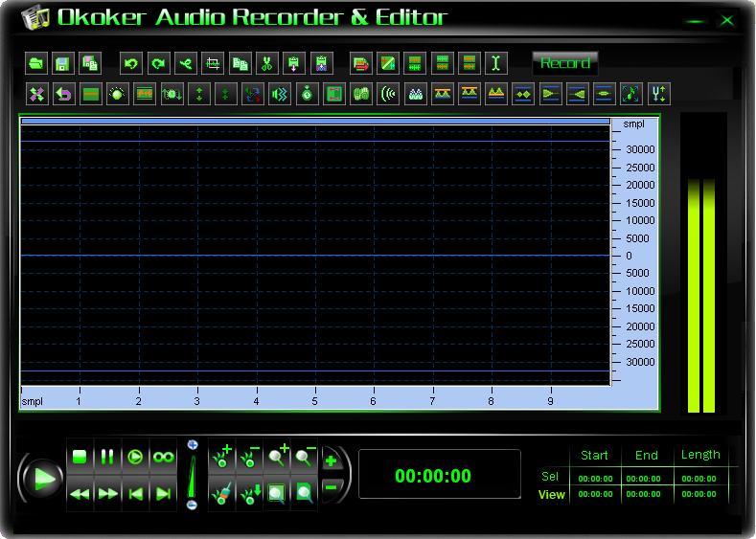
Task: Paste using the clipboard with down arrow icon
Action: [x=294, y=63]
